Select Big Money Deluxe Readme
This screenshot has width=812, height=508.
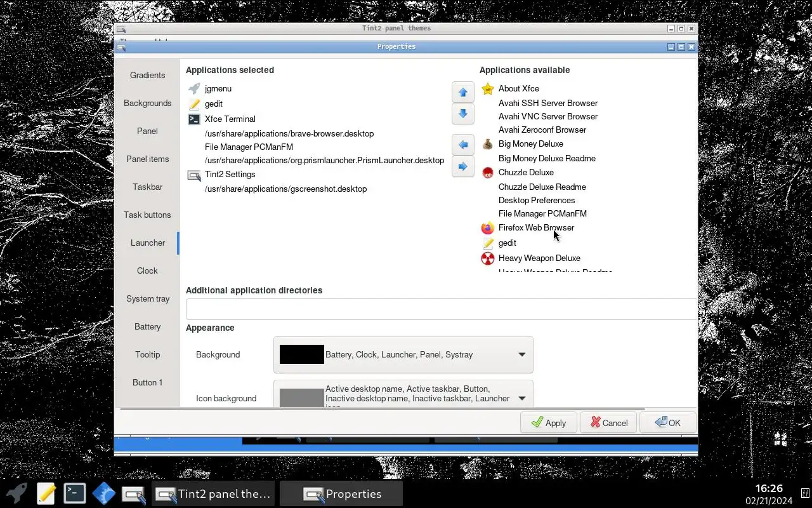(547, 159)
